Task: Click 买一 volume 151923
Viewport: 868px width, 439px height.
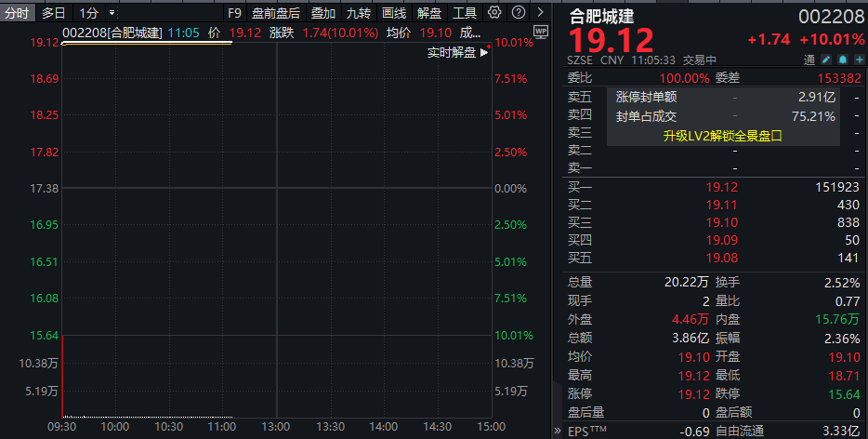Action: tap(837, 187)
